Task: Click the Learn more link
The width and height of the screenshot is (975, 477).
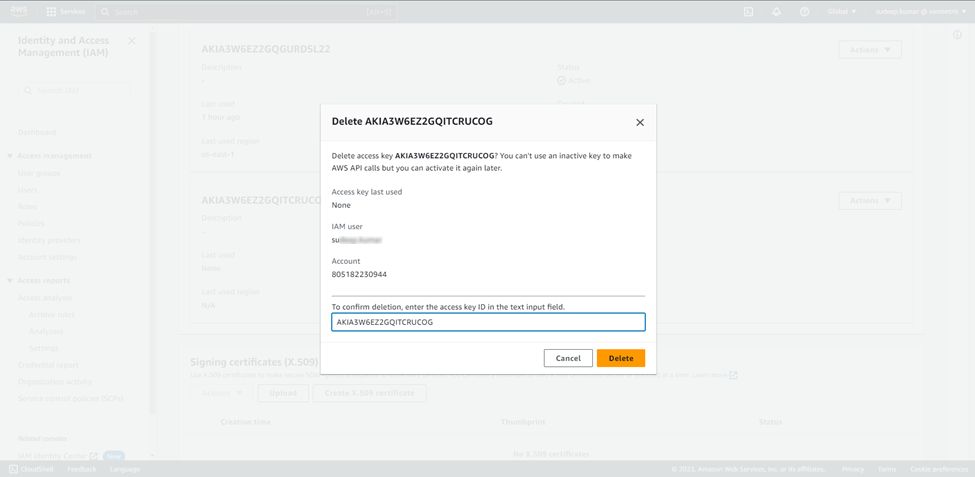Action: (x=709, y=375)
